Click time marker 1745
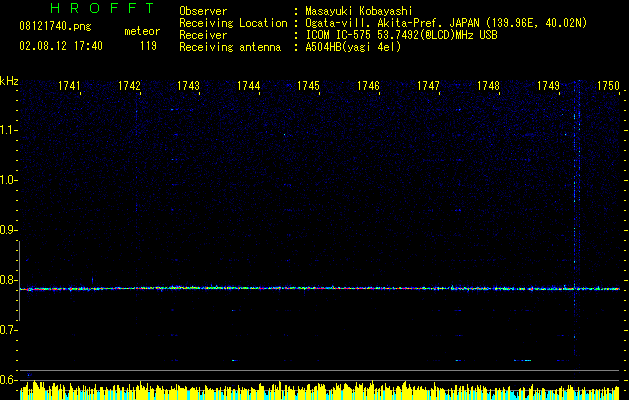Screen dimensions: 629x400 (308, 86)
